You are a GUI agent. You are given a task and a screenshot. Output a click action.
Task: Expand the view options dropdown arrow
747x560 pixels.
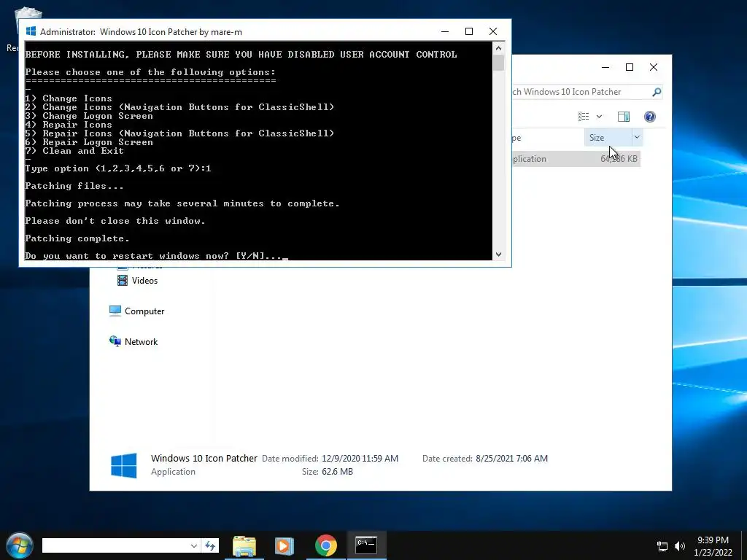(600, 117)
